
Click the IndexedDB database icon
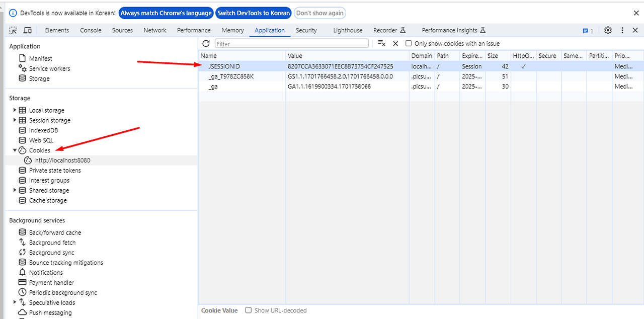[x=22, y=130]
